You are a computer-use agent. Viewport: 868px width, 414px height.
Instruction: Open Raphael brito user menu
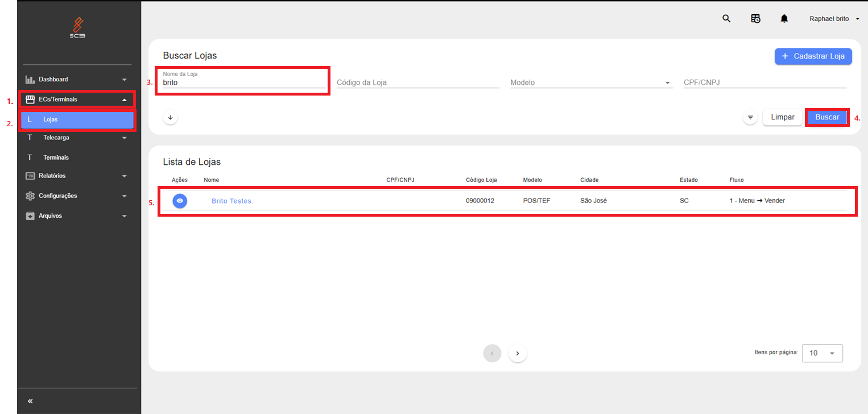pyautogui.click(x=833, y=19)
